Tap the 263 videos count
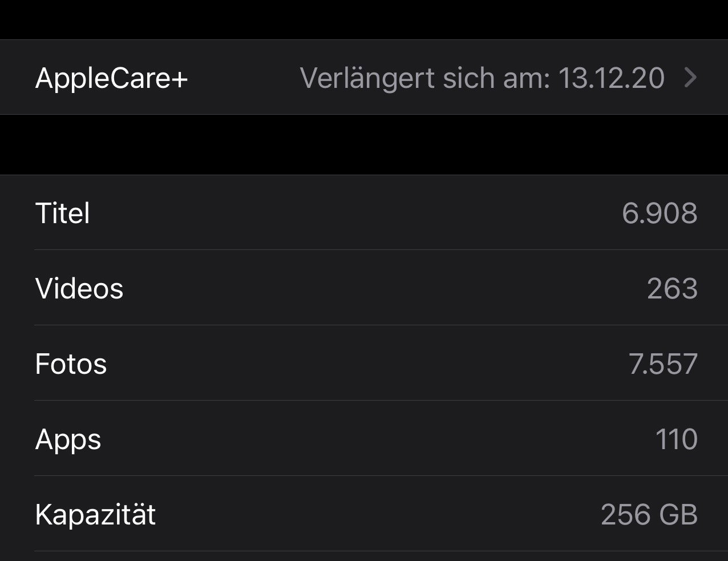Image resolution: width=728 pixels, height=561 pixels. point(672,289)
